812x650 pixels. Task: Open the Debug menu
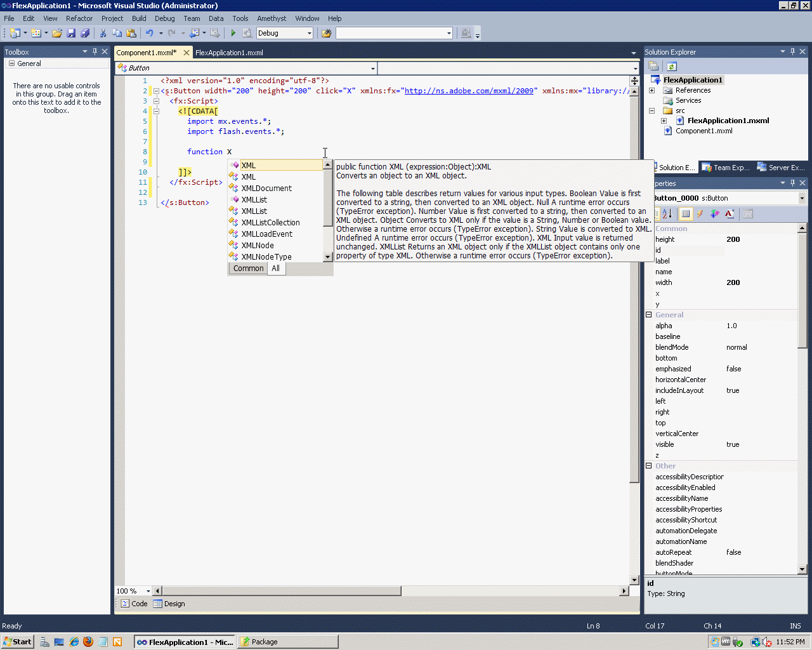pos(164,18)
